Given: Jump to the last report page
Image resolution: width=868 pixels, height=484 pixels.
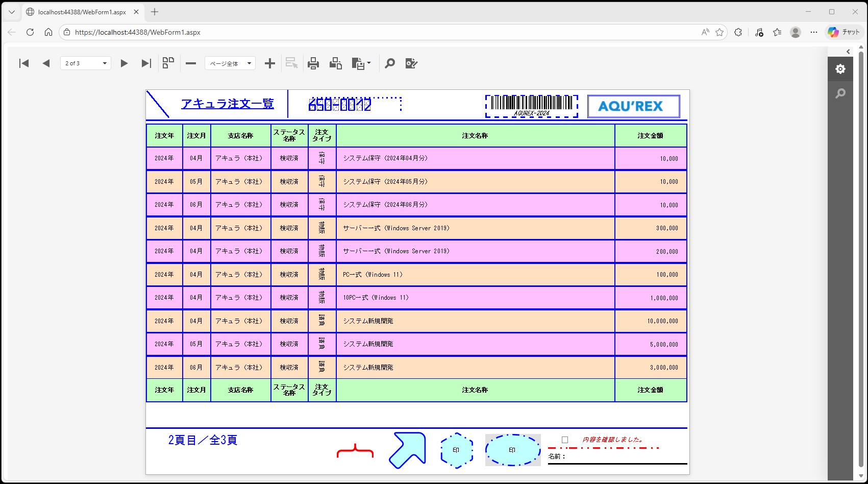Looking at the screenshot, I should (x=146, y=63).
